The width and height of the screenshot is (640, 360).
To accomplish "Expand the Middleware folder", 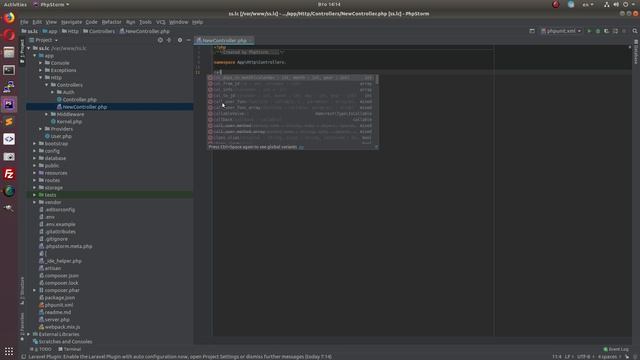I will (47, 114).
